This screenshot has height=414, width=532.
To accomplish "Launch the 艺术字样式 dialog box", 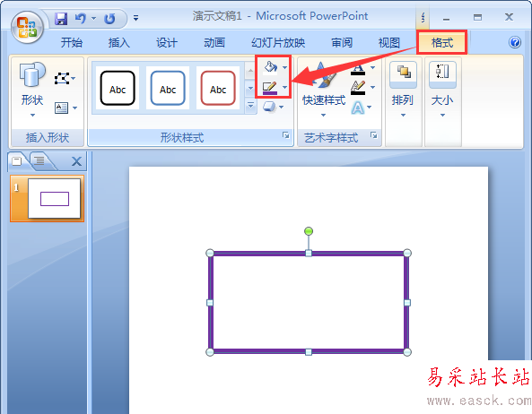I will (x=374, y=135).
